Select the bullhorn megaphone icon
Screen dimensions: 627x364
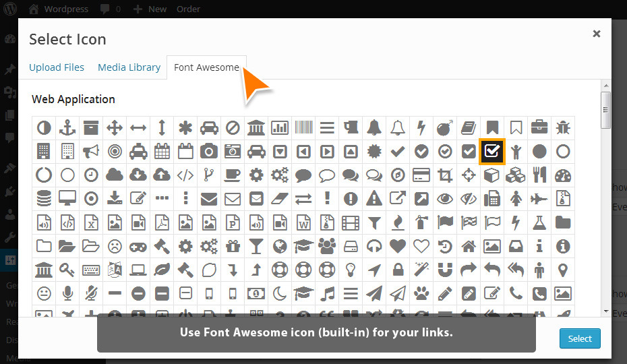coord(91,152)
